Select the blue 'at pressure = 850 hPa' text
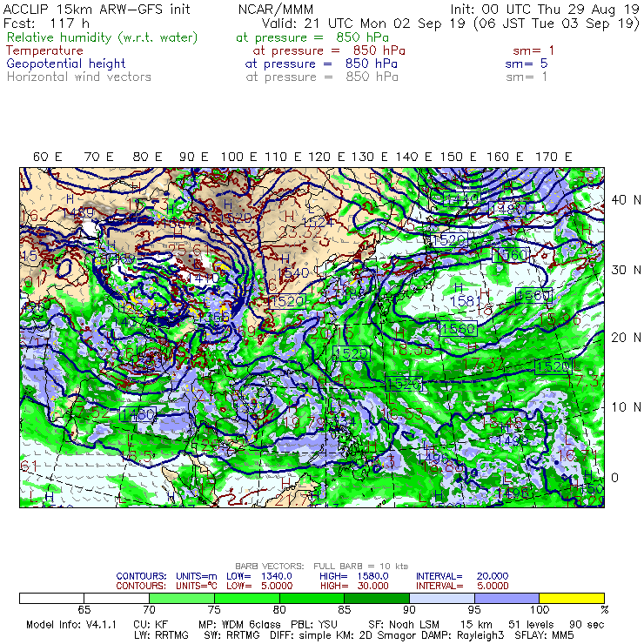The height and width of the screenshot is (644, 644). (x=321, y=64)
